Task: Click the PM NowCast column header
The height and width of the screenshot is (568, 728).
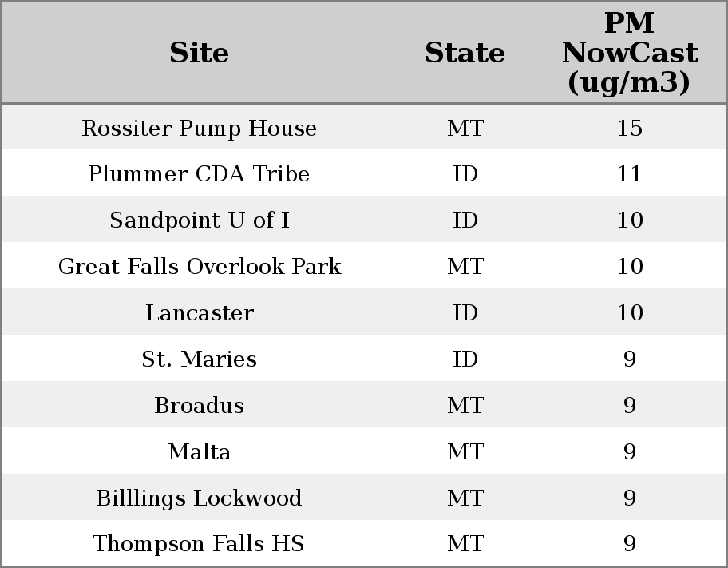Action: (629, 54)
